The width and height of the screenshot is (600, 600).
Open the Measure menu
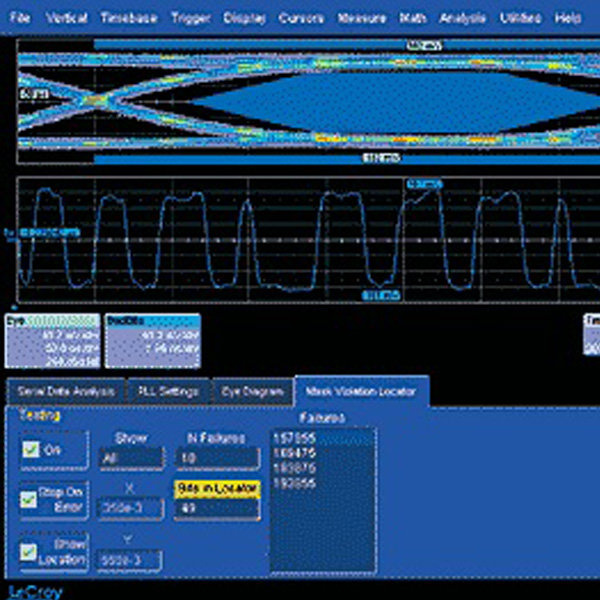(363, 18)
